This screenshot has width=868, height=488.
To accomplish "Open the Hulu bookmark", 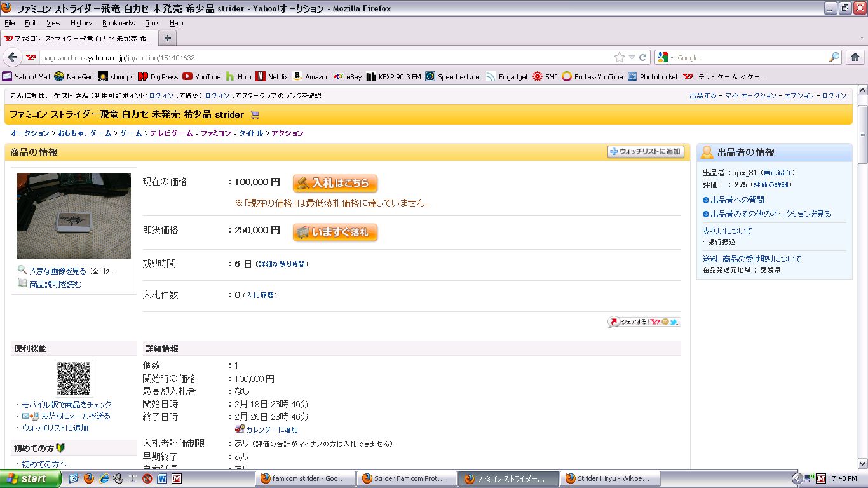I will 238,77.
